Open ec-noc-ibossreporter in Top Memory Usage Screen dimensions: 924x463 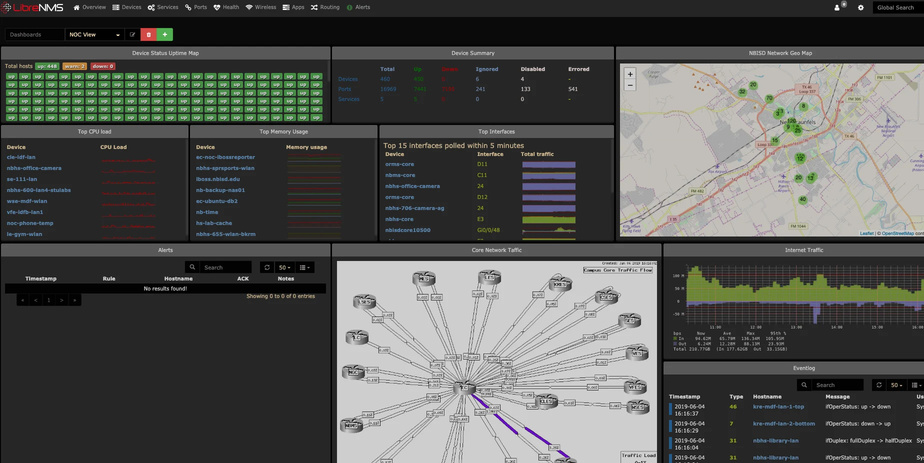click(x=226, y=157)
